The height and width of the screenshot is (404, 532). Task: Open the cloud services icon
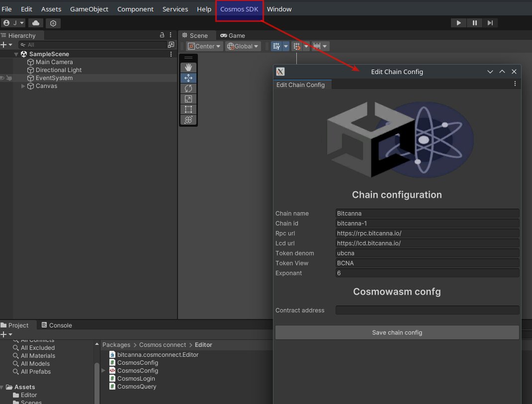click(36, 23)
